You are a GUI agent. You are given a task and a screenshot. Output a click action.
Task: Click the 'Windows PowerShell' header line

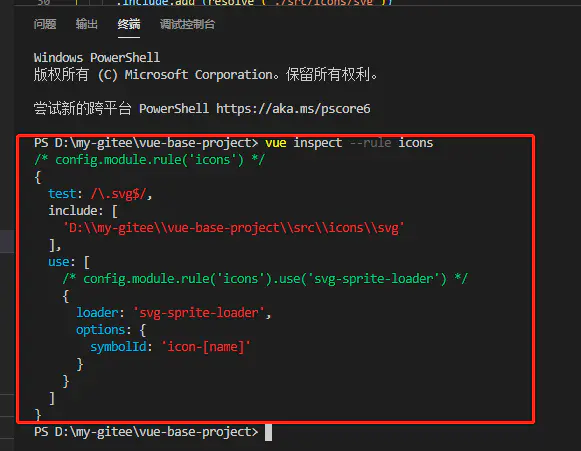97,57
